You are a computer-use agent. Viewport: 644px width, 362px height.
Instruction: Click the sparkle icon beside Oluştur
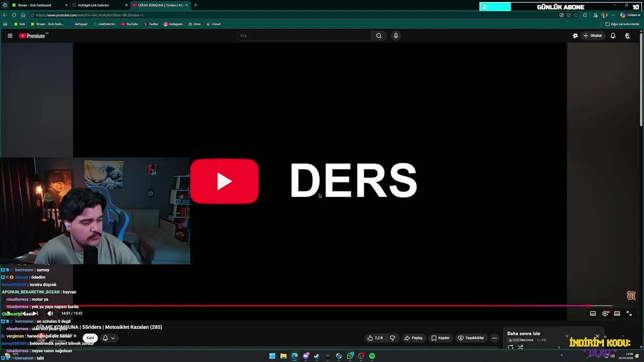point(575,36)
